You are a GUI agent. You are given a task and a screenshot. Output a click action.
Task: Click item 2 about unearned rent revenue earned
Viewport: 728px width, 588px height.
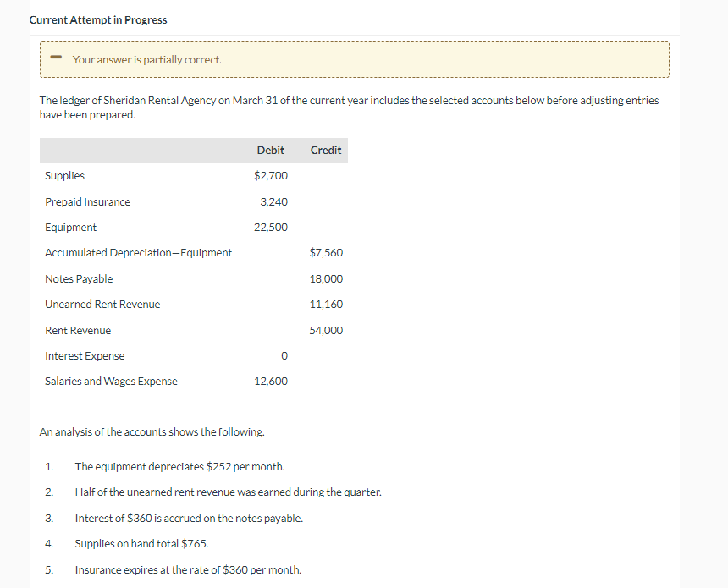coord(229,492)
